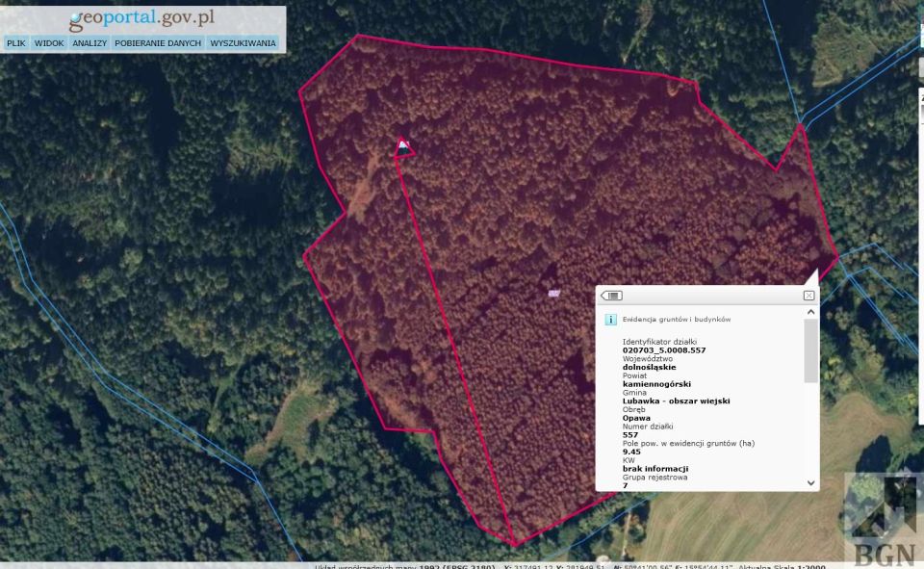
Task: Close the parcel information popup
Action: pos(809,296)
